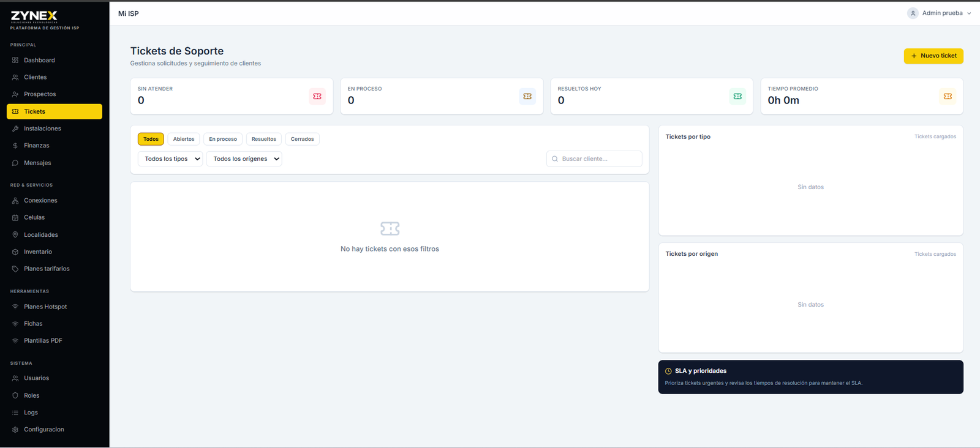Click the Configuracion gear icon

tap(15, 430)
